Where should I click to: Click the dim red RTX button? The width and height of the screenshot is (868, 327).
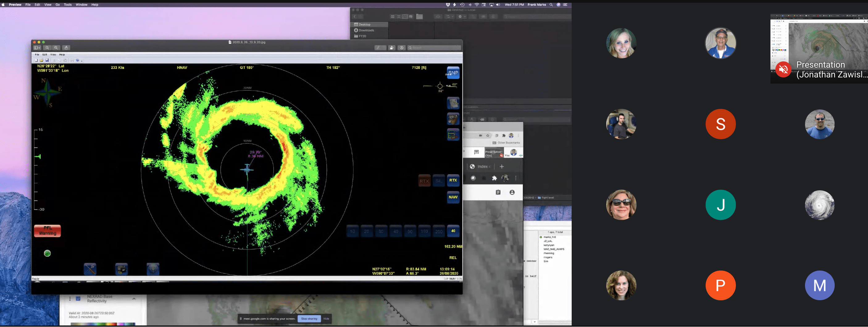(424, 181)
